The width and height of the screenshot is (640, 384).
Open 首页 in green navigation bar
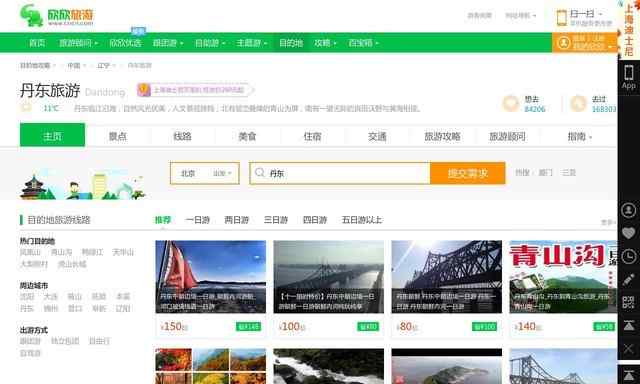(37, 43)
